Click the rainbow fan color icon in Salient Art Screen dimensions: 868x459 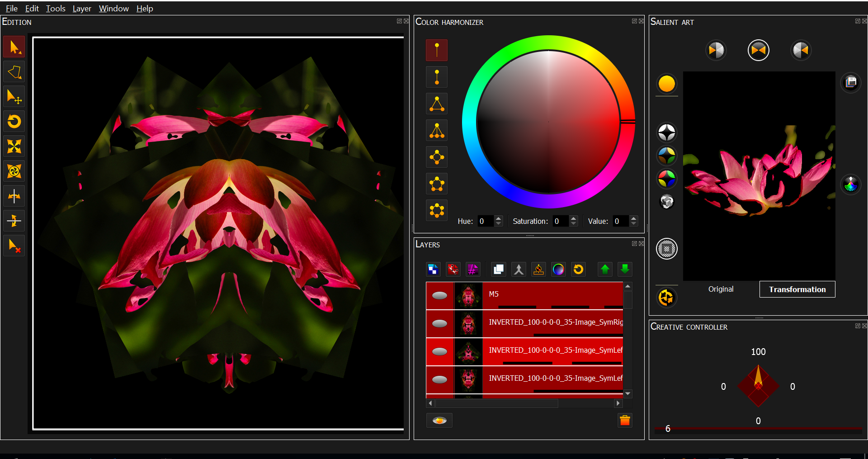point(850,185)
